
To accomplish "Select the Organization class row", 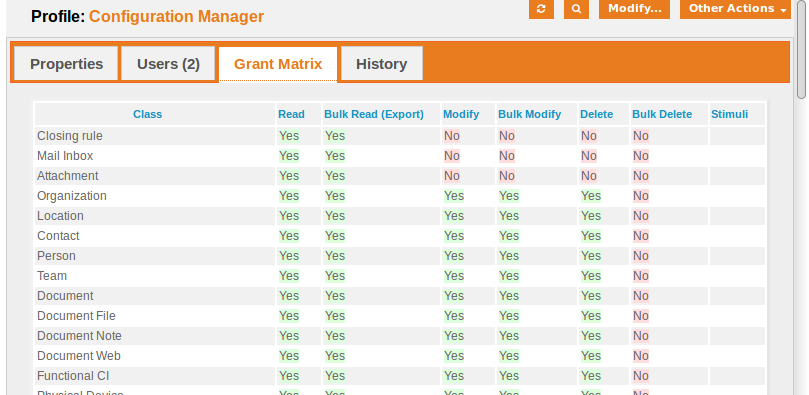I will [x=400, y=196].
